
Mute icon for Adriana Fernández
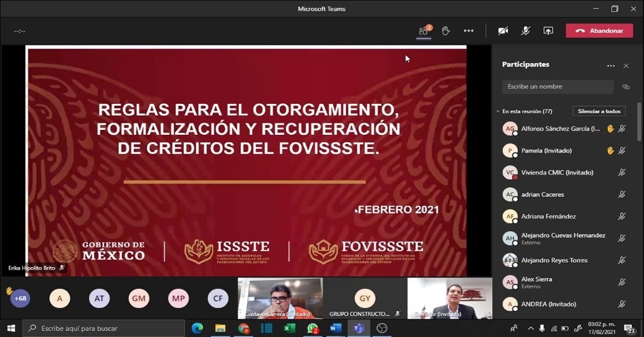point(622,216)
